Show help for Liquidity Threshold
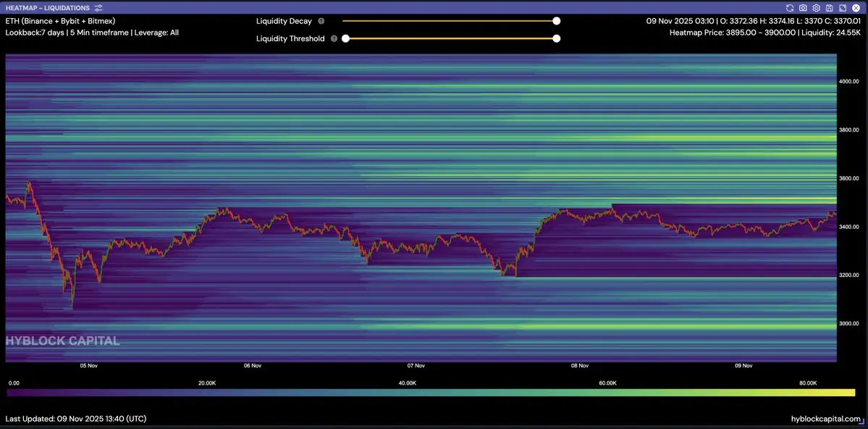The height and width of the screenshot is (429, 868). click(334, 39)
